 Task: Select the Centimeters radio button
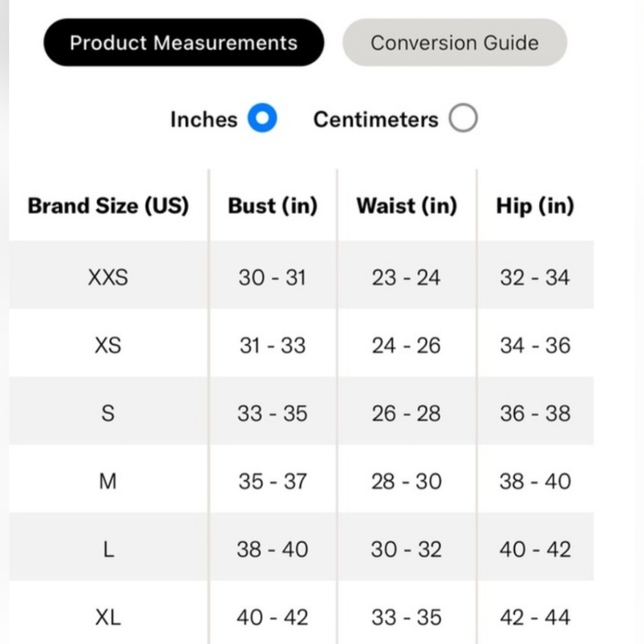(x=463, y=118)
